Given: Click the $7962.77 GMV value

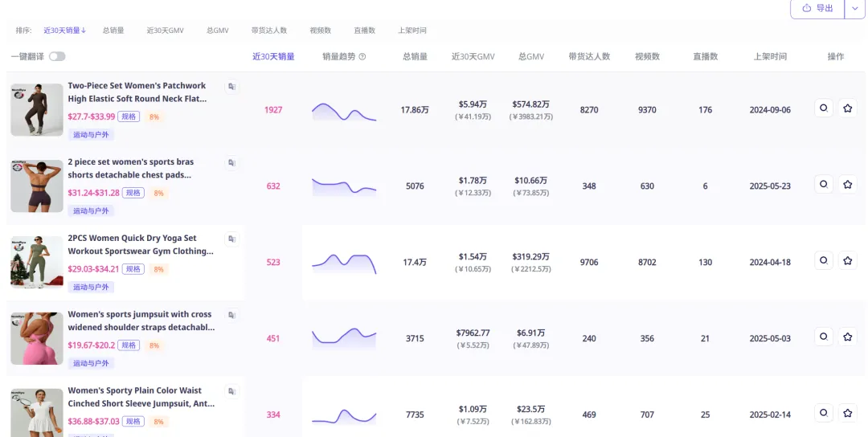Looking at the screenshot, I should (473, 333).
